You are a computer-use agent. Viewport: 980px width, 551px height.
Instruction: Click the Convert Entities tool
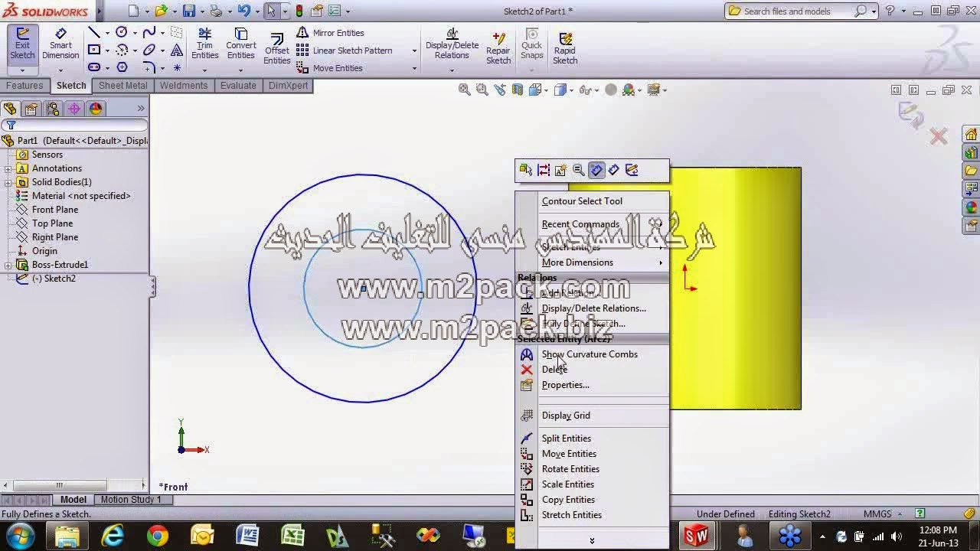[240, 44]
